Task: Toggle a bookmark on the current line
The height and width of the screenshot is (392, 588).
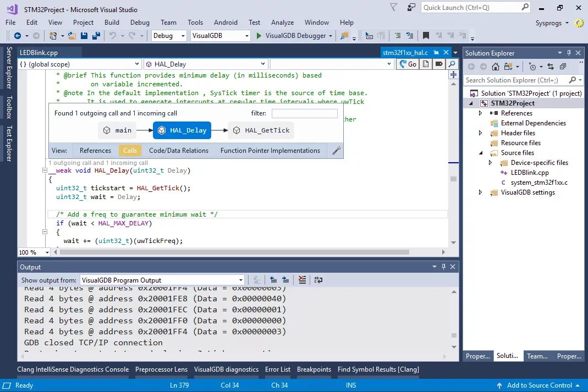Action: click(425, 36)
